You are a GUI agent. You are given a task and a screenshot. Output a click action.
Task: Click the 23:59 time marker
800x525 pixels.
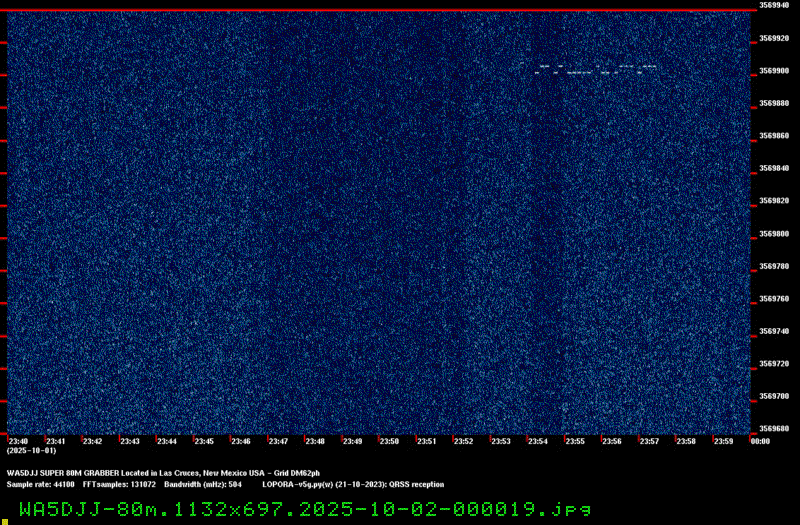[x=723, y=441]
